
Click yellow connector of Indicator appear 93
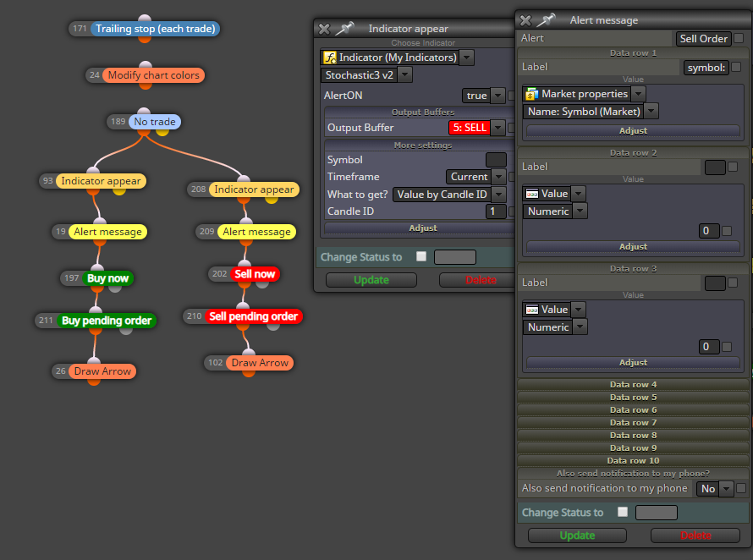pyautogui.click(x=119, y=190)
